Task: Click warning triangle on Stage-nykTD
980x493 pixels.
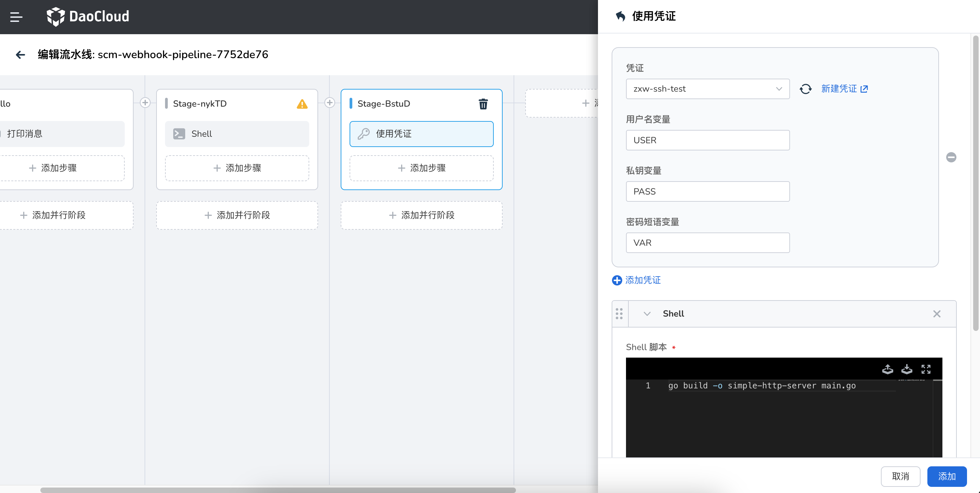Action: point(302,104)
